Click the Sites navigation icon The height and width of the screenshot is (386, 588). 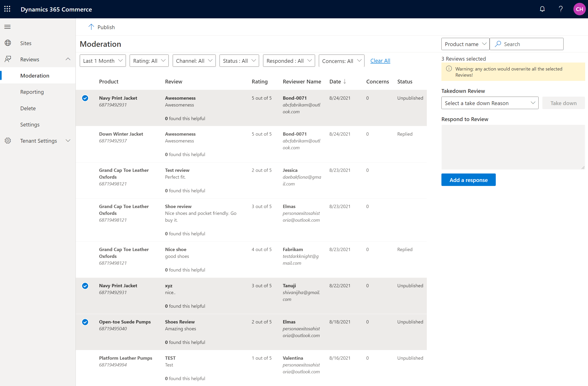tap(8, 43)
